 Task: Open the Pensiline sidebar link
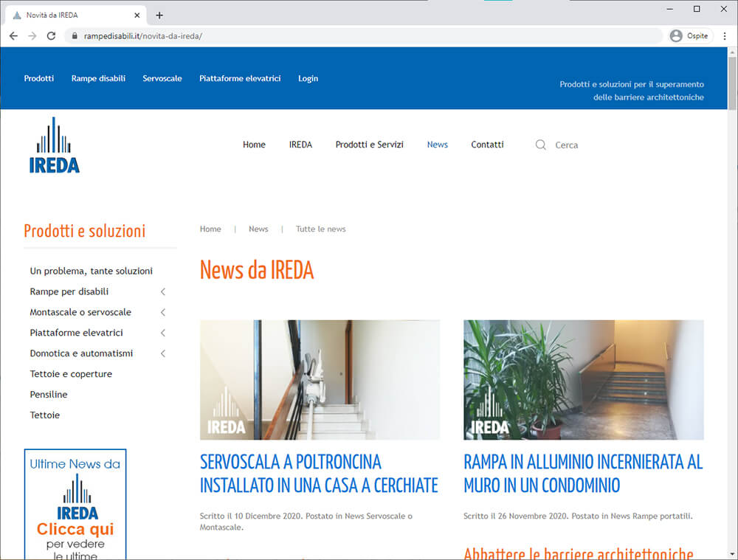click(x=49, y=394)
